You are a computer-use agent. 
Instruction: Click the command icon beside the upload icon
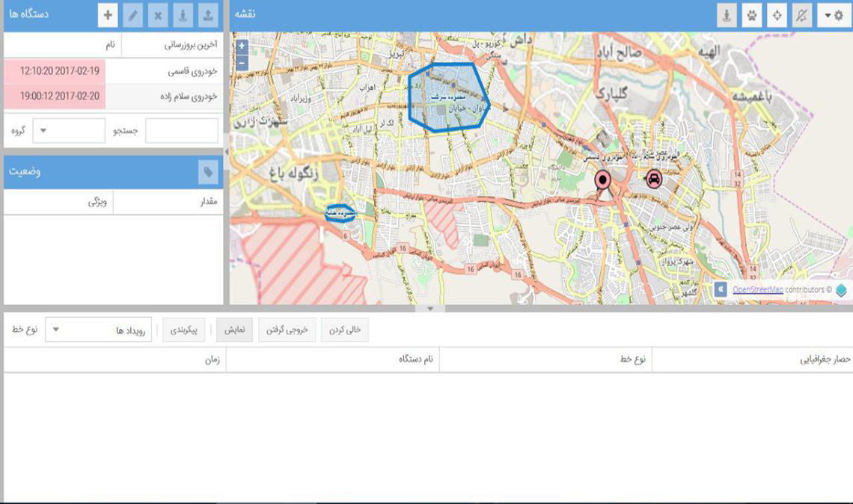[x=183, y=15]
